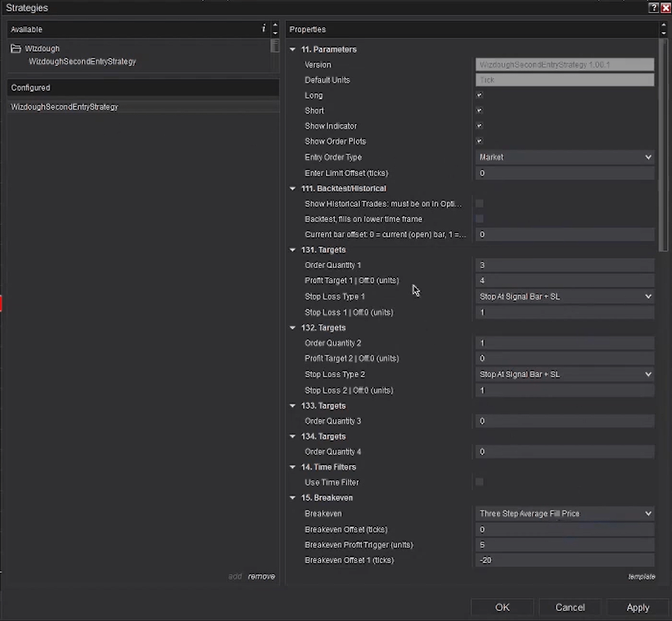The width and height of the screenshot is (672, 621).
Task: Click the Order Quantity 4 field
Action: (565, 452)
